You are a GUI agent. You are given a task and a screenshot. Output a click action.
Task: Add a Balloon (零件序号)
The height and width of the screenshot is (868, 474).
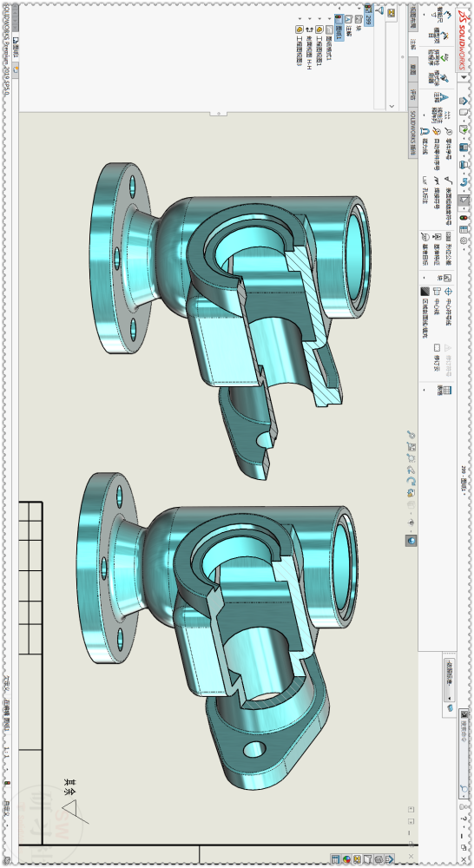tap(449, 144)
